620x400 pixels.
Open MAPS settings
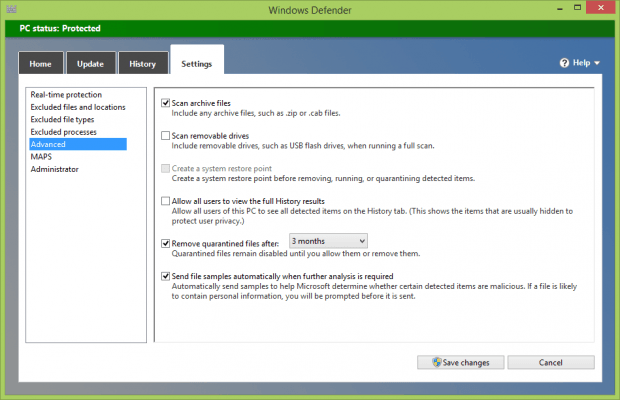click(x=41, y=157)
